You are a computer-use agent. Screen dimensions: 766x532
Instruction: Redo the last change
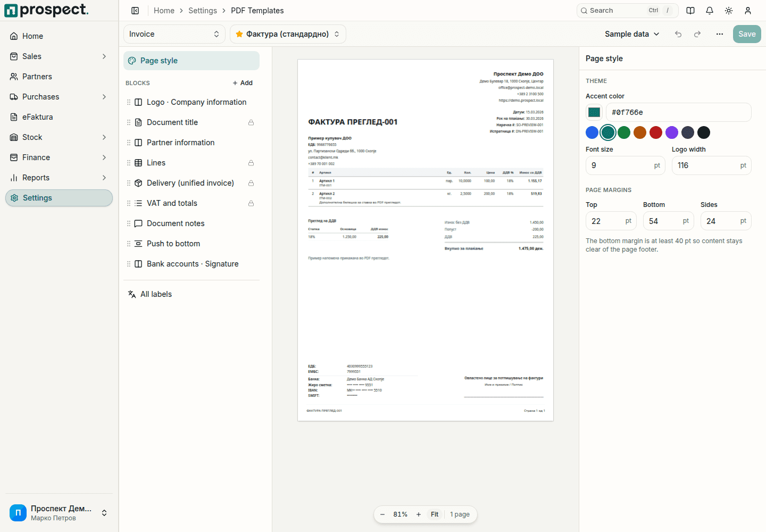pyautogui.click(x=697, y=34)
